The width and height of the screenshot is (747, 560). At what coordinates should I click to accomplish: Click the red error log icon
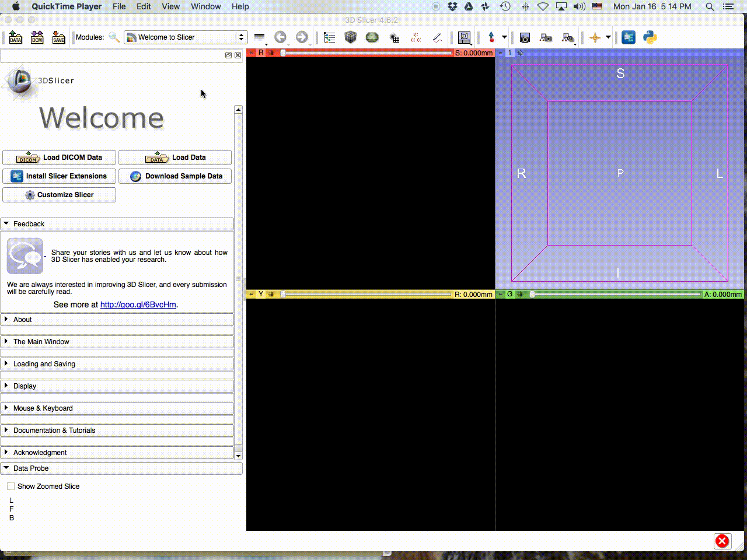pyautogui.click(x=722, y=541)
